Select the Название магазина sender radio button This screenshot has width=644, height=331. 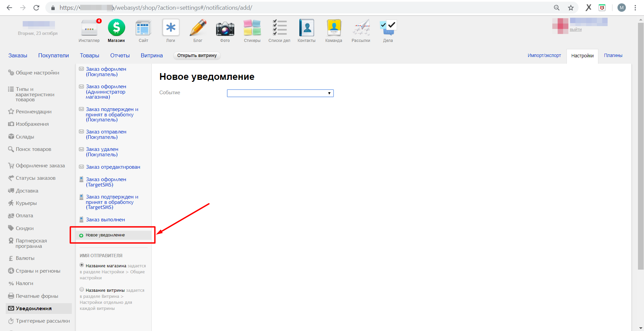[x=82, y=265]
